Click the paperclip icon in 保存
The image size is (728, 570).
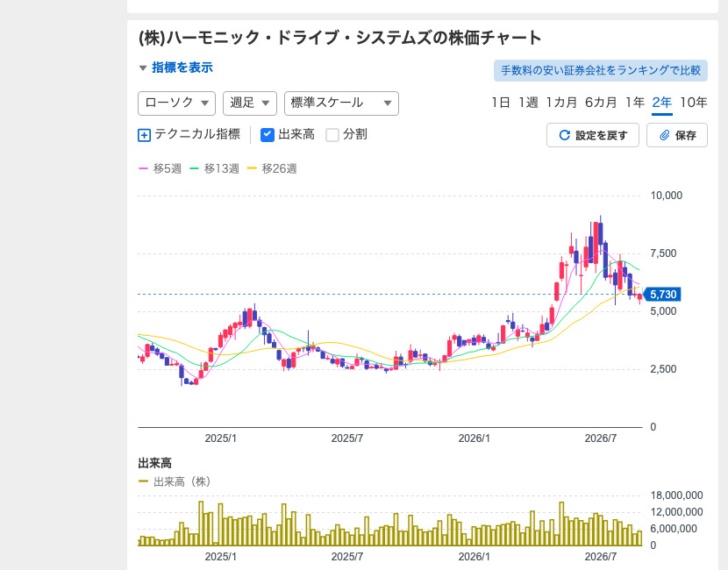tap(665, 135)
